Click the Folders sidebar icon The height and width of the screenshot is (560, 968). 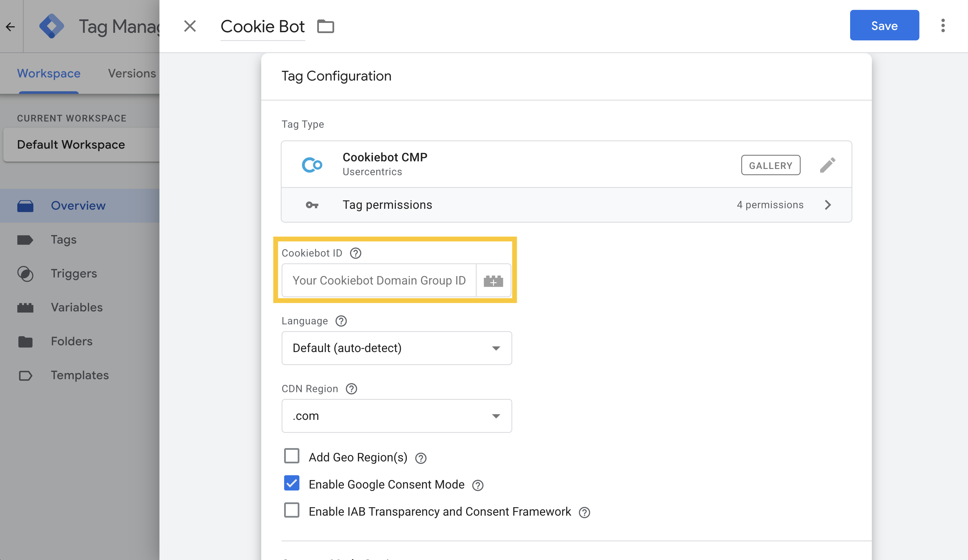[25, 342]
